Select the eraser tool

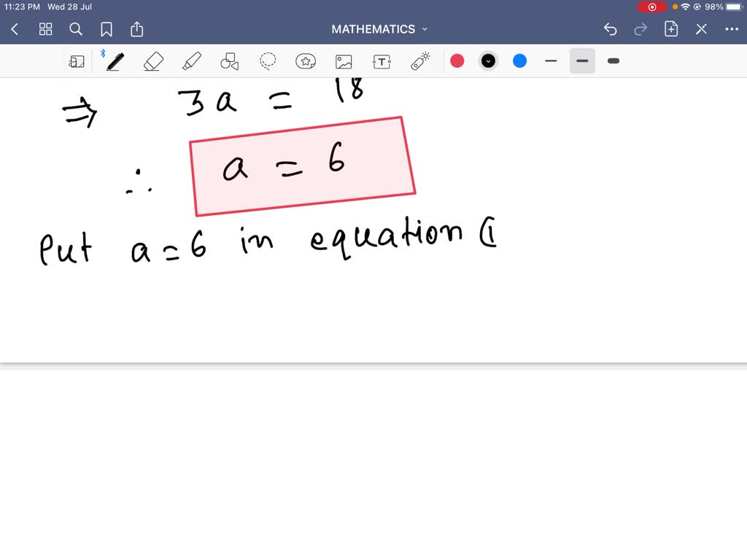point(153,61)
